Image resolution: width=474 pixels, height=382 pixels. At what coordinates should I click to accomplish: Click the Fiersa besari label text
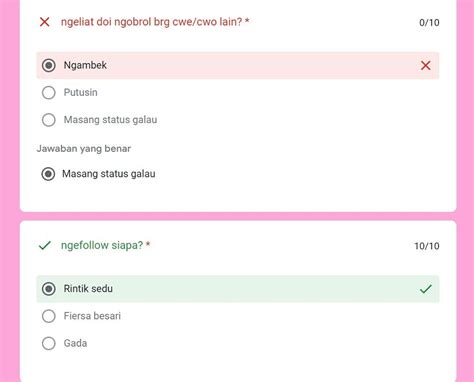coord(92,316)
